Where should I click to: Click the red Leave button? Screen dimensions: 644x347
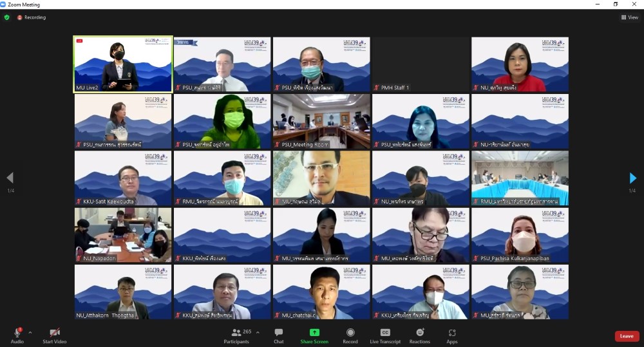pyautogui.click(x=627, y=336)
